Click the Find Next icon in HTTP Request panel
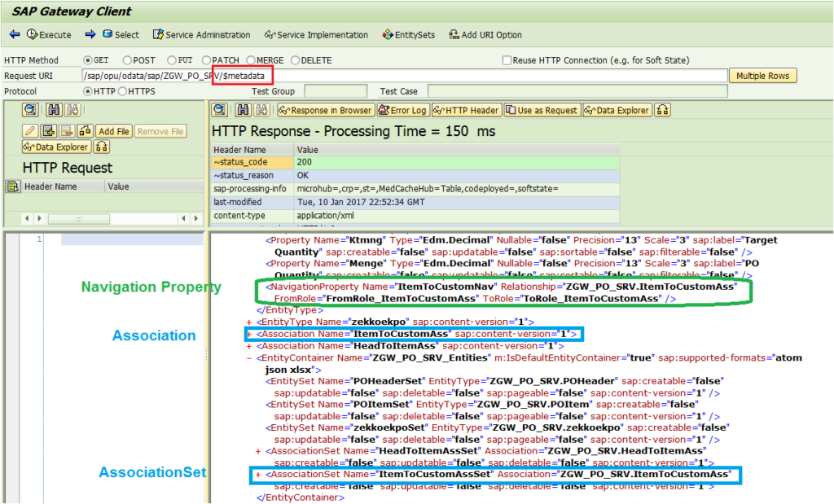Screen dimensions: 834x504 (72, 110)
